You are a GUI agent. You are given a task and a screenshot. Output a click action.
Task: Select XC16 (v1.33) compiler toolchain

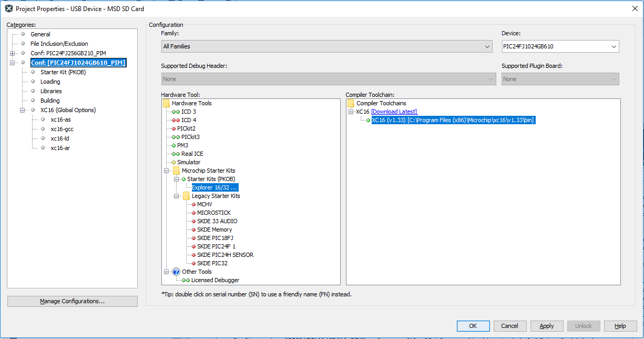click(453, 120)
